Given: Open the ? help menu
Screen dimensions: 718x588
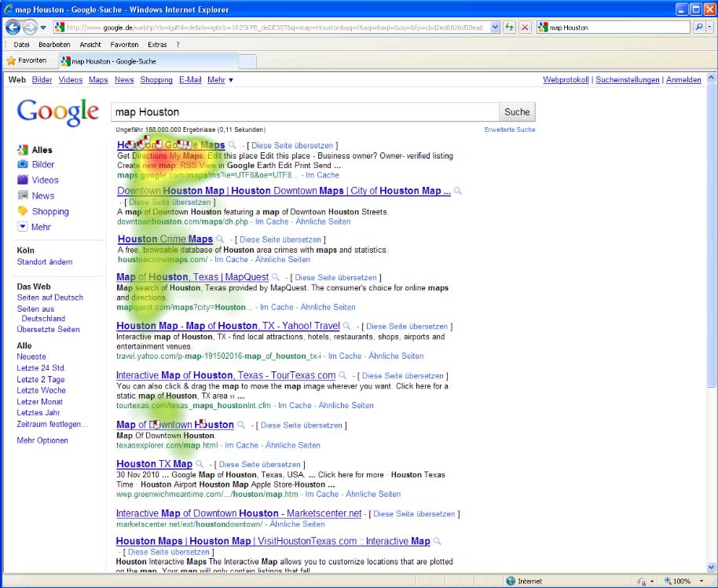Looking at the screenshot, I should point(178,45).
